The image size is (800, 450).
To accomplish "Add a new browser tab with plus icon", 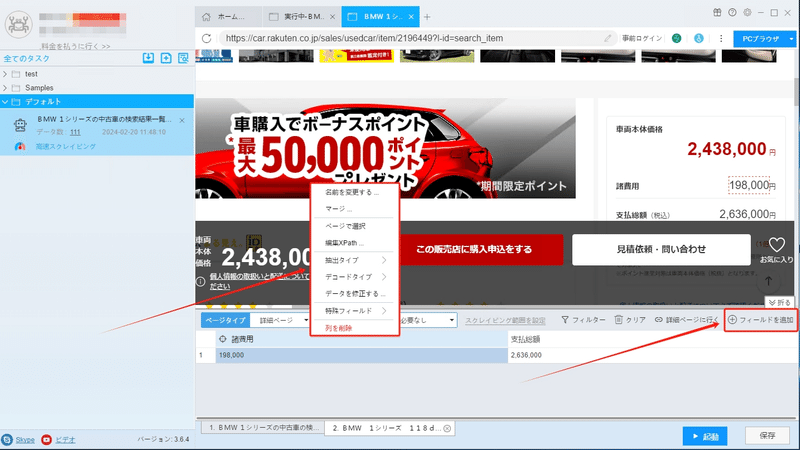I will [x=427, y=17].
